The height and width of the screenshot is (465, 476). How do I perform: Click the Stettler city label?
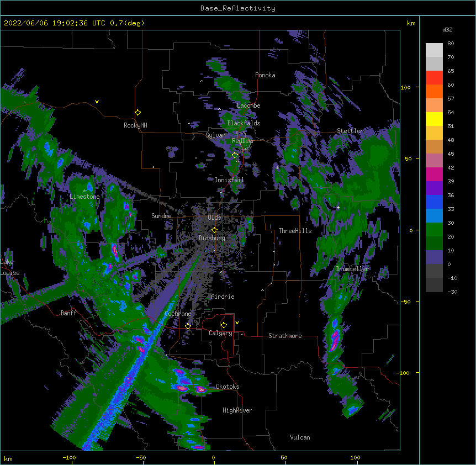(x=350, y=131)
